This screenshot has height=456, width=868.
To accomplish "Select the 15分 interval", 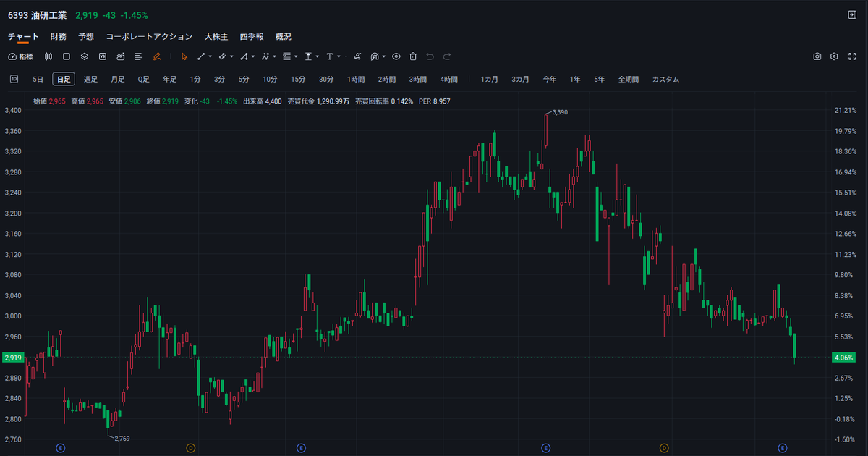I will point(298,80).
